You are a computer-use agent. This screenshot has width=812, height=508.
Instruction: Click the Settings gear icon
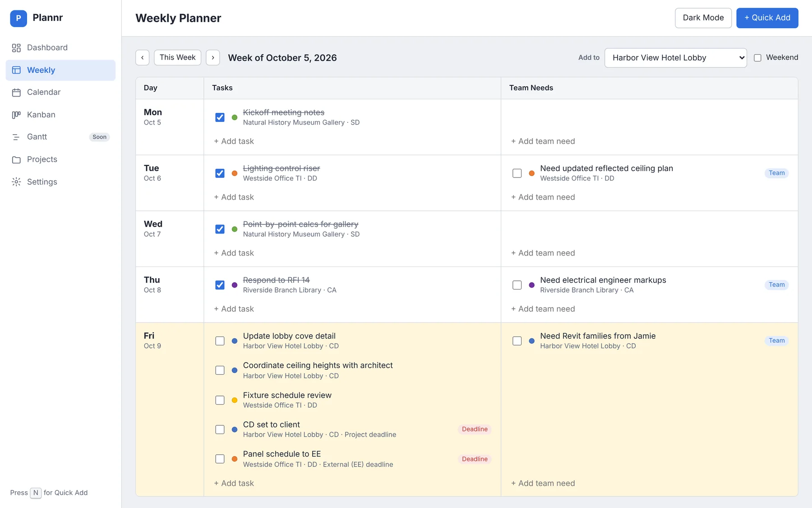pyautogui.click(x=16, y=182)
